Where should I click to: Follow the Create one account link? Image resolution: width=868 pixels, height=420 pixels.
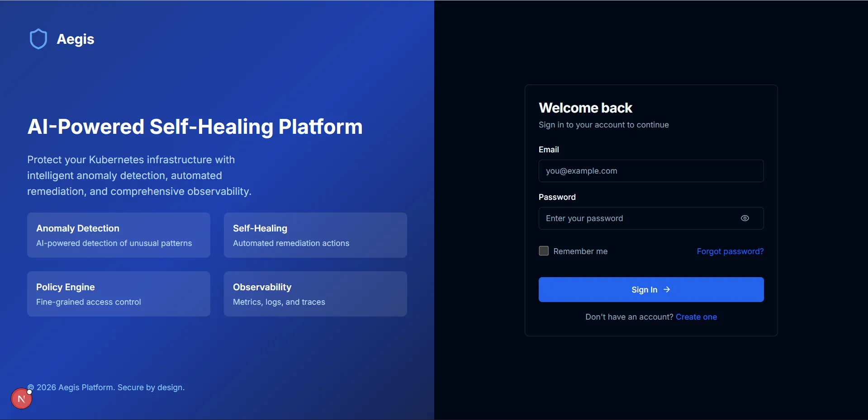pyautogui.click(x=696, y=317)
